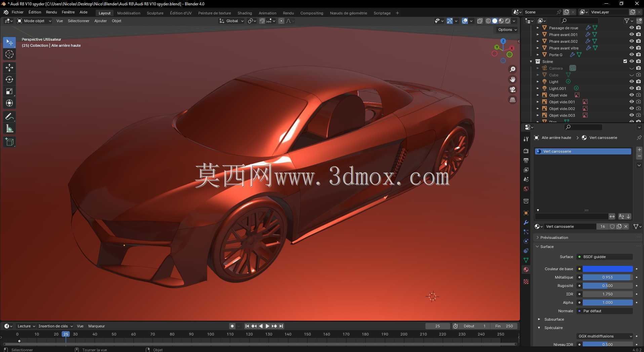Viewport: 644px width, 352px height.
Task: Toggle camera view icon in viewport
Action: click(x=513, y=90)
